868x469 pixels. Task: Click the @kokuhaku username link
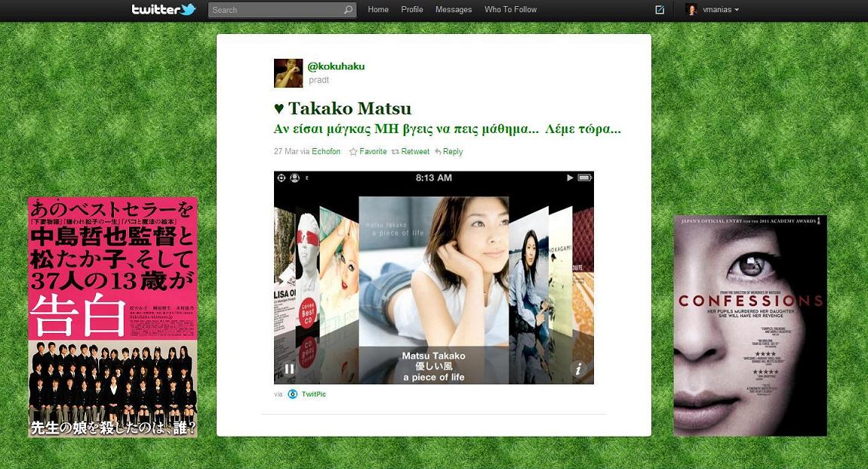336,66
